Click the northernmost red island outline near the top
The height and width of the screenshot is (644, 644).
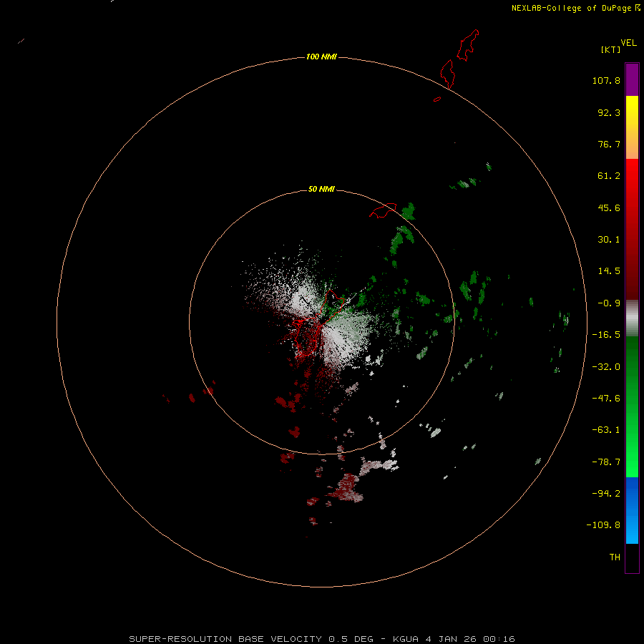(x=468, y=45)
